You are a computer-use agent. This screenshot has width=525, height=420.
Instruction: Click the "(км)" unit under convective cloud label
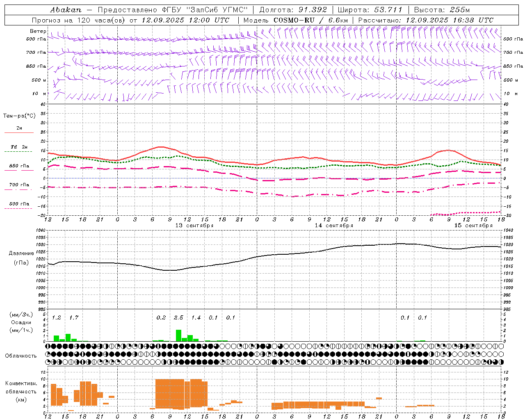[21, 399]
